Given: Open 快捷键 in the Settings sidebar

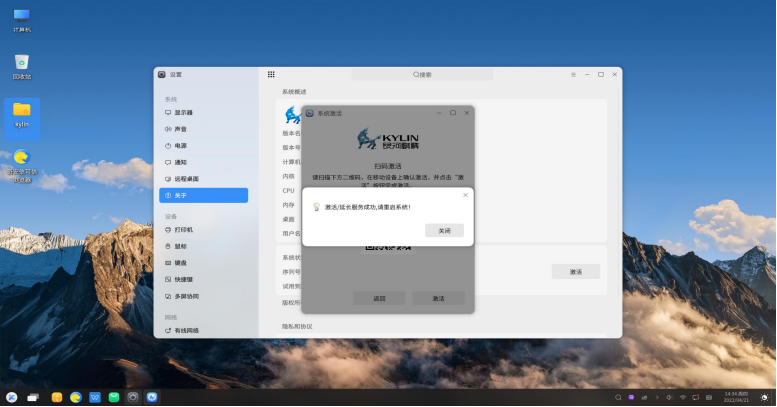Looking at the screenshot, I should pos(203,280).
